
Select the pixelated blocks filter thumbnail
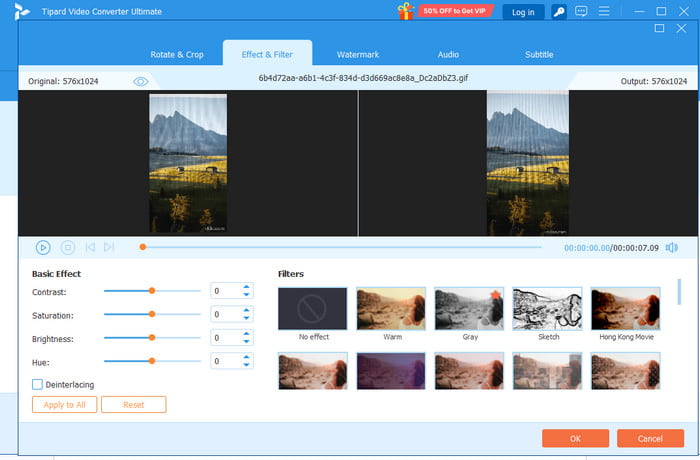pos(547,371)
